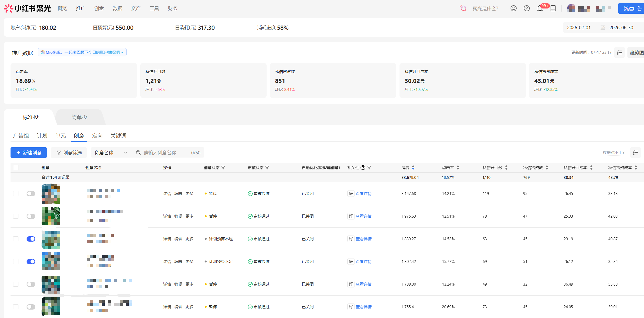
Task: Click the relevance column help icon
Action: click(363, 168)
